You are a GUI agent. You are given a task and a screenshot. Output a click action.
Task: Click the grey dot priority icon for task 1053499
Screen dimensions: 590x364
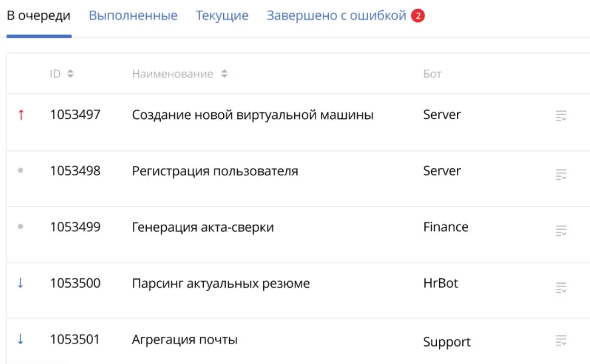coord(20,227)
